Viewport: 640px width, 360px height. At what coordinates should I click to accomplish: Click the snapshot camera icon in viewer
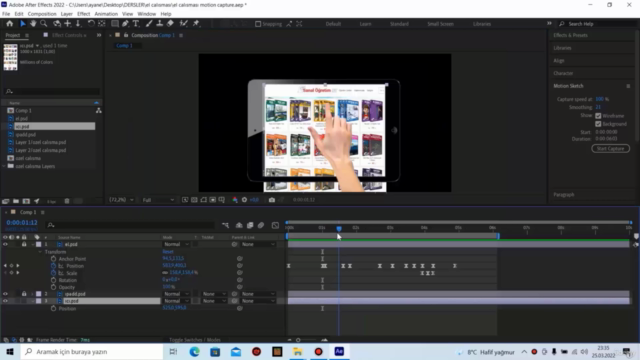click(272, 200)
